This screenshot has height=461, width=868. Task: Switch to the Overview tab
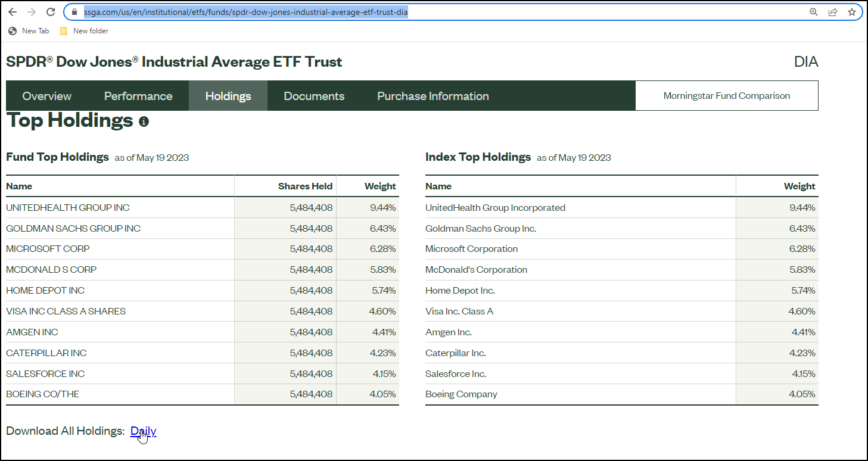[47, 96]
